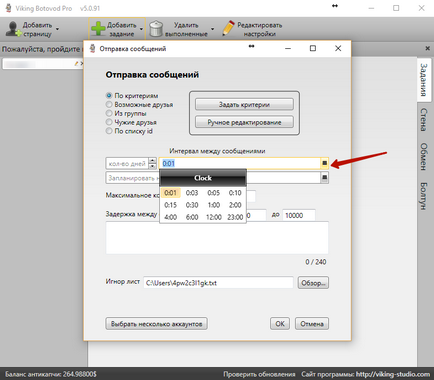Open the Болтун side tab

point(423,196)
